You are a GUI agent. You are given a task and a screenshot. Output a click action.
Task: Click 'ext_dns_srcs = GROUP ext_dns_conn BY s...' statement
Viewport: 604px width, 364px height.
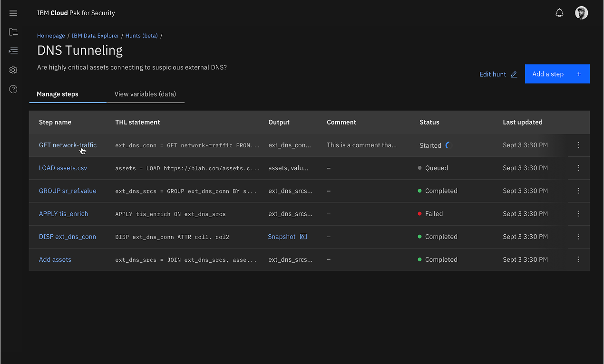click(x=186, y=191)
